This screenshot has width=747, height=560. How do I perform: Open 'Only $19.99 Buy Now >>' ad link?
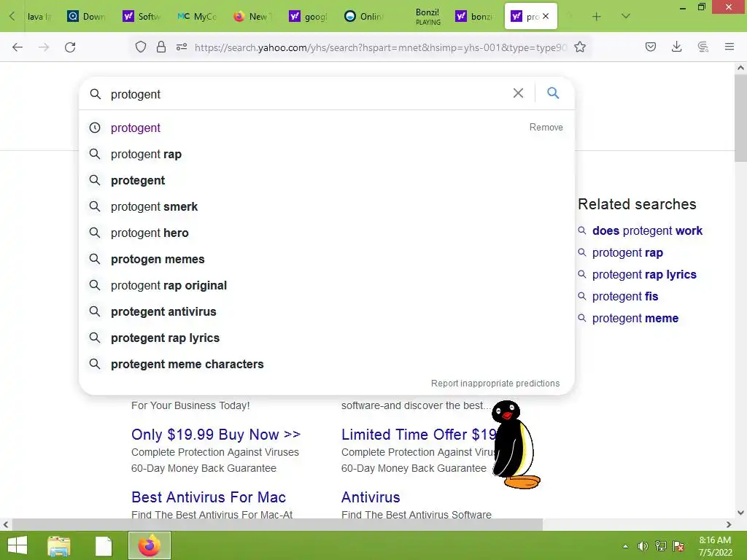pos(216,435)
